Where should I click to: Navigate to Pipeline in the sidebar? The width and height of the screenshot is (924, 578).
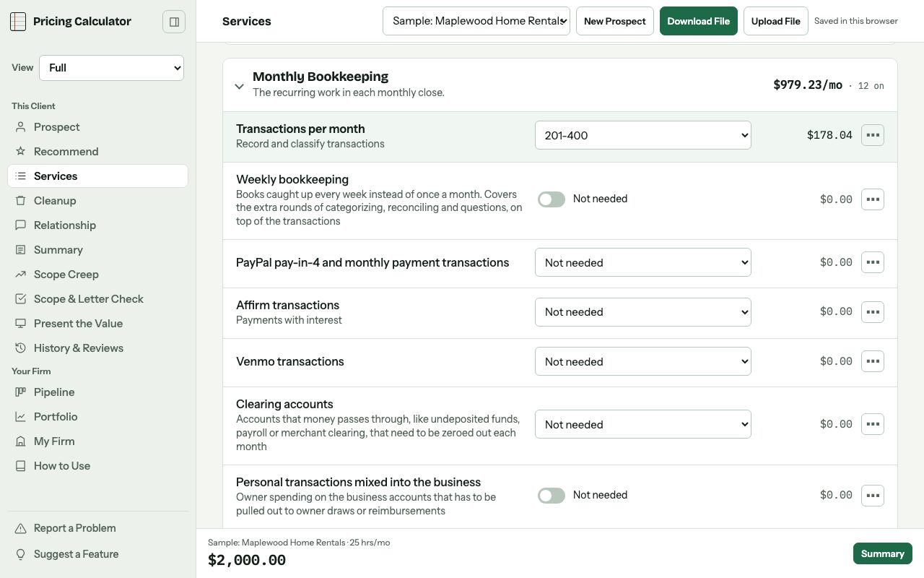click(x=97, y=392)
